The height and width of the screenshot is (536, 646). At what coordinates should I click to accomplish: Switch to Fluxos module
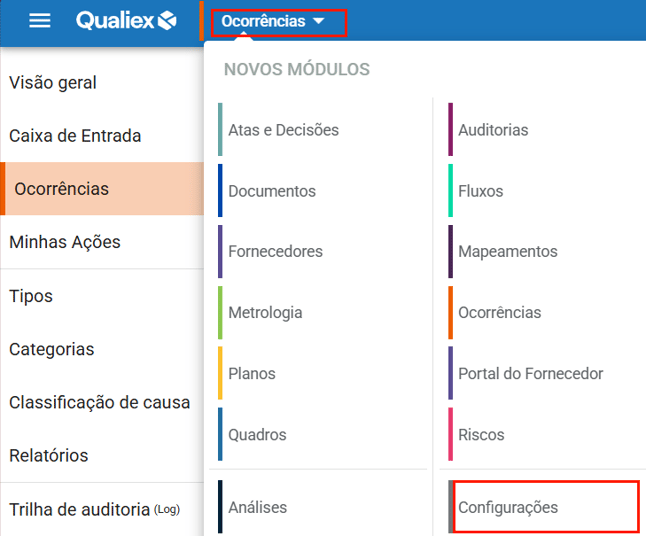click(481, 191)
